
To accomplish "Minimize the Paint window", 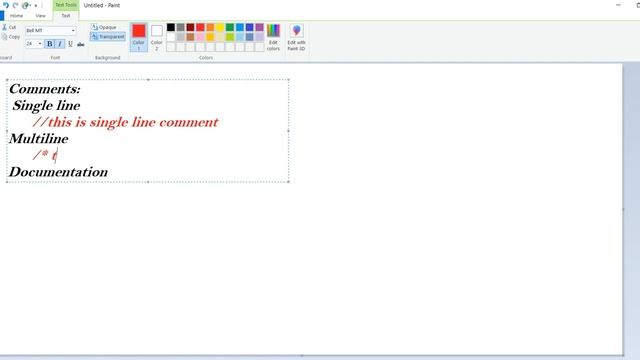I will click(618, 5).
